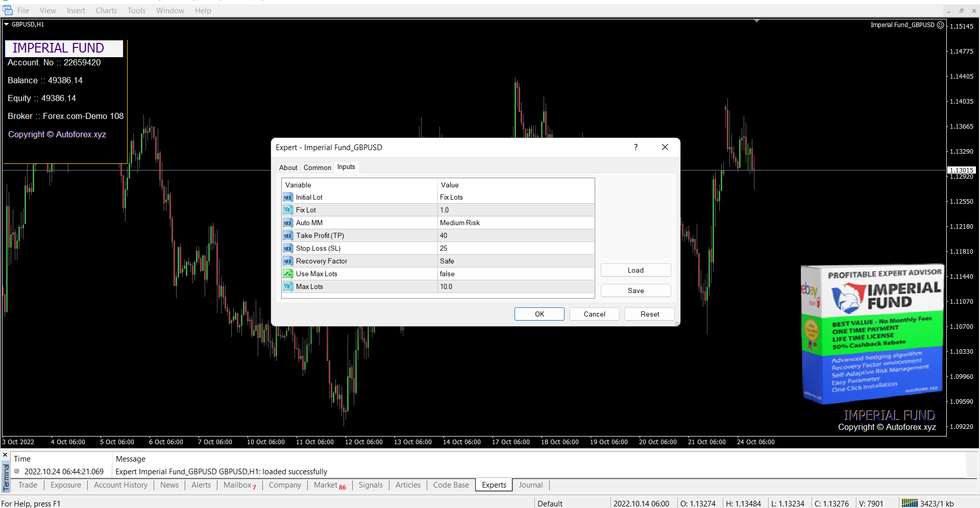980x508 pixels.
Task: Click the Reset button
Action: click(649, 314)
